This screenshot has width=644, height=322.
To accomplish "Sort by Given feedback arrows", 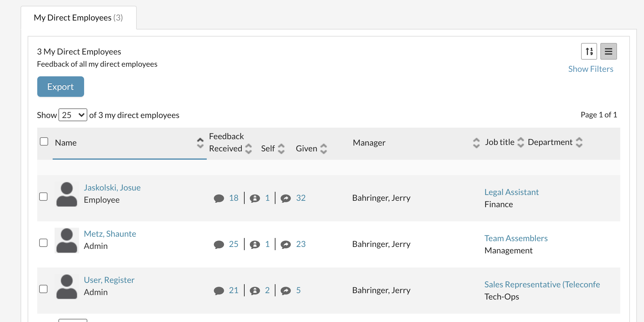I will [x=324, y=149].
